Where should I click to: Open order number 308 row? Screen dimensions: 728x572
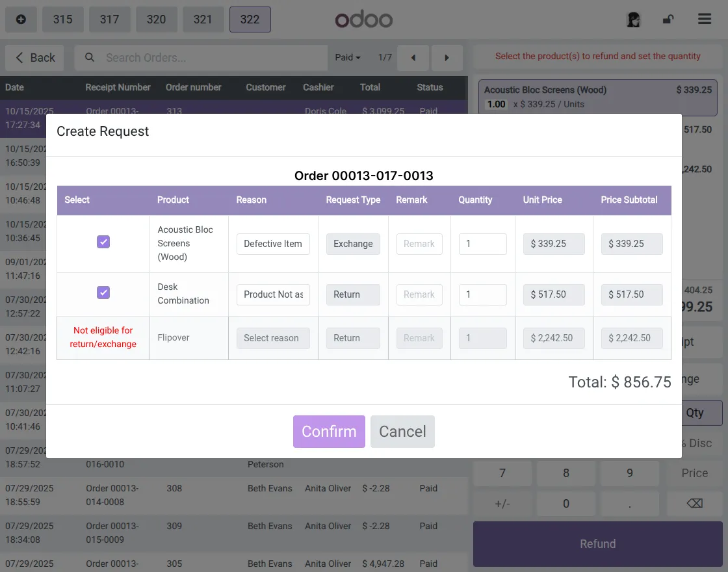pos(233,495)
